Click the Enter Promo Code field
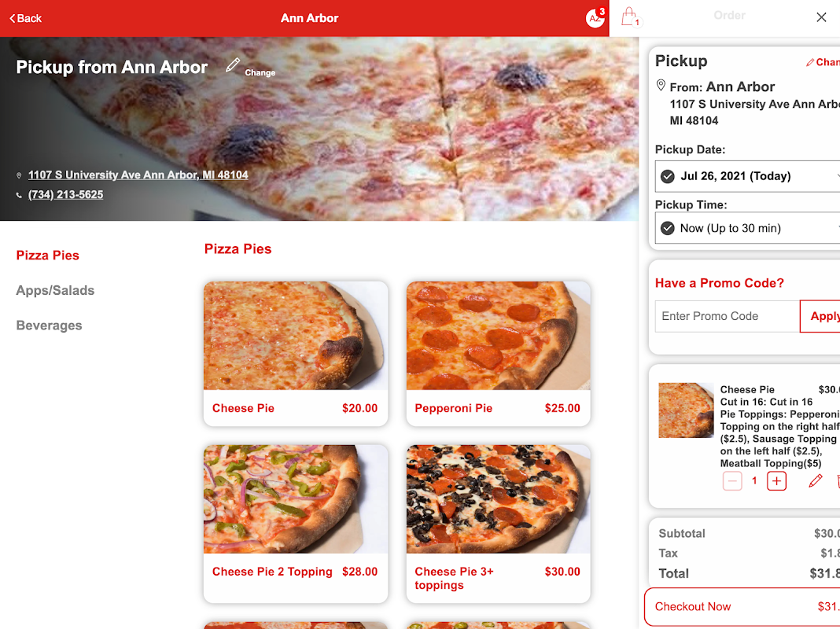This screenshot has width=840, height=629. (727, 316)
